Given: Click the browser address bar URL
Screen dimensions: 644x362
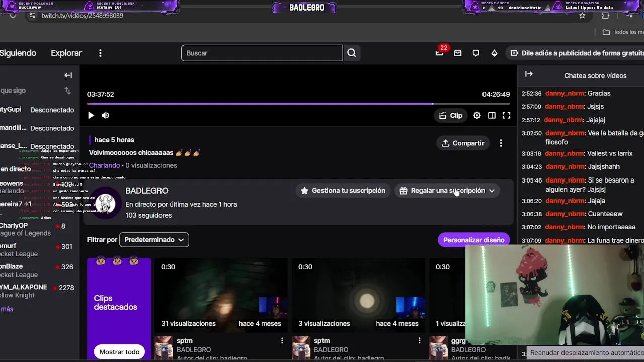Looking at the screenshot, I should pyautogui.click(x=83, y=16).
